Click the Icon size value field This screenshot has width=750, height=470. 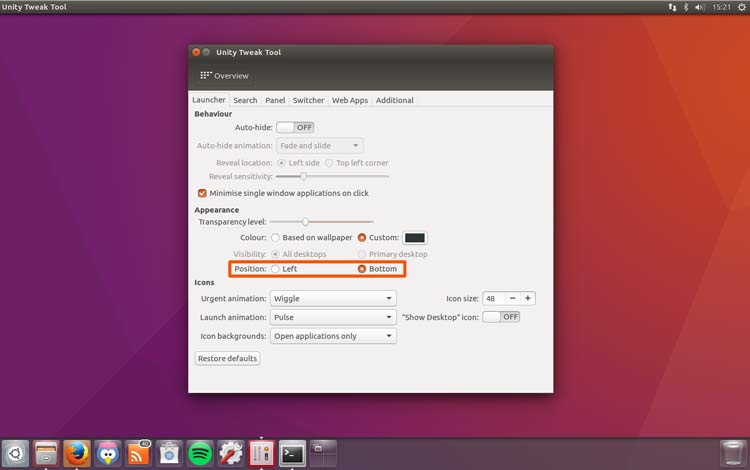(x=494, y=298)
